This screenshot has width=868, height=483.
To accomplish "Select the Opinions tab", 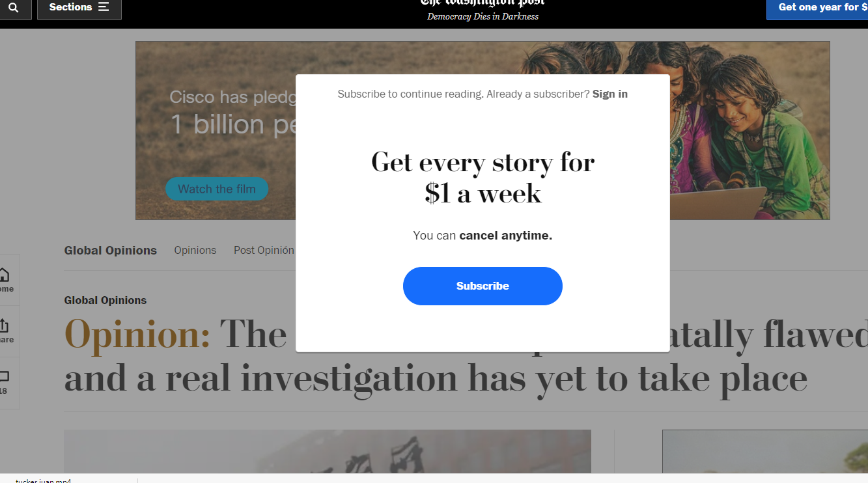I will [x=195, y=250].
